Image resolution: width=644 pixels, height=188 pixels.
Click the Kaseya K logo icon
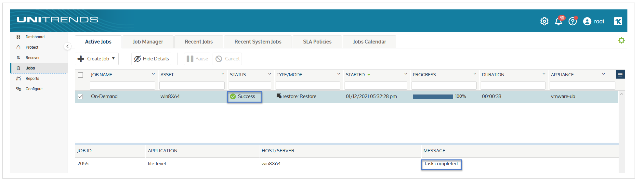(618, 21)
